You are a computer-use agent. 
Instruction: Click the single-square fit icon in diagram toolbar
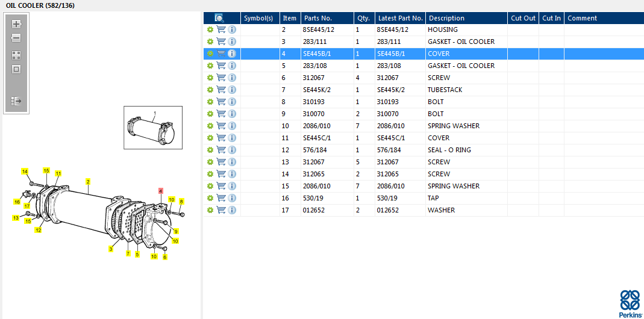[x=16, y=69]
